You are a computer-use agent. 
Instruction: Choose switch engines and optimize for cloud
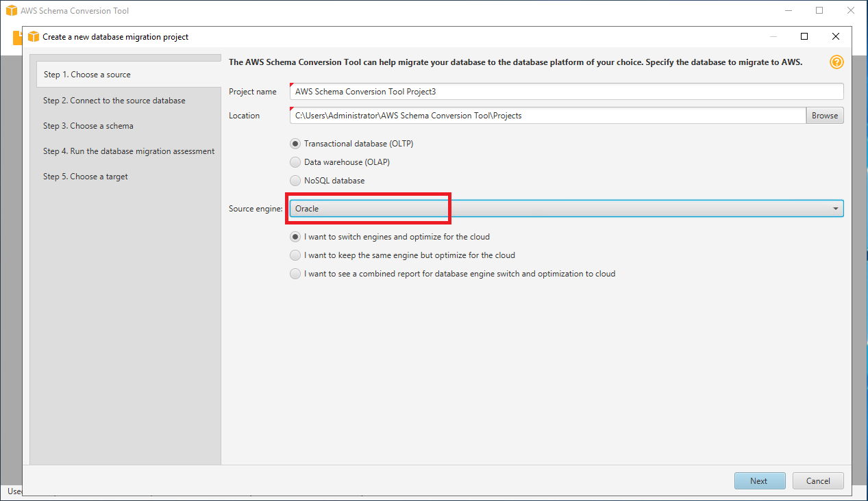295,237
